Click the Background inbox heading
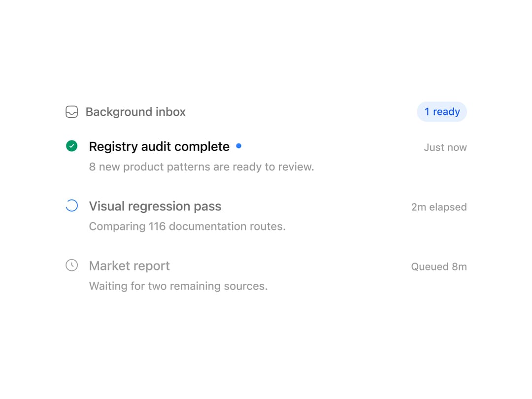This screenshot has height=399, width=532. click(135, 112)
